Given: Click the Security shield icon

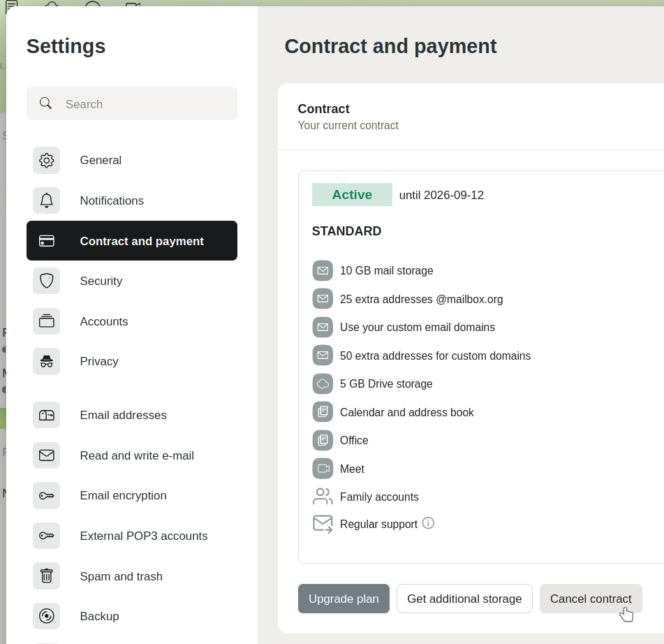Looking at the screenshot, I should pyautogui.click(x=47, y=281).
